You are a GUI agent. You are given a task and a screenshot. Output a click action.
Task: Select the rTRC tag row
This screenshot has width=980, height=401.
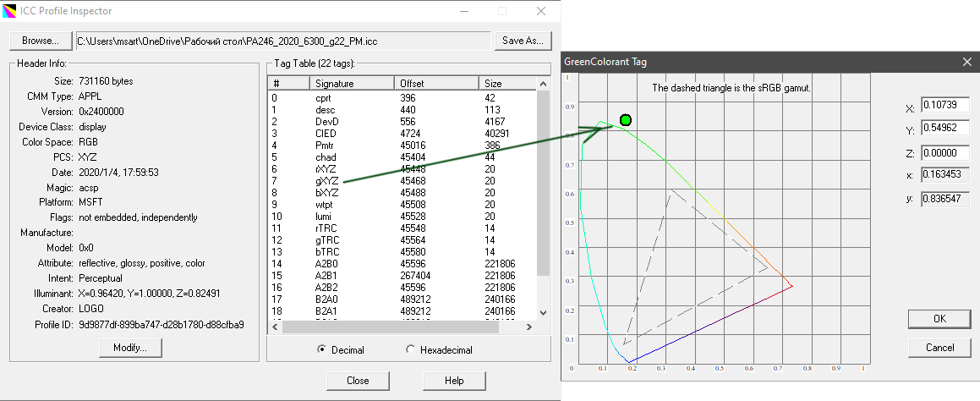click(x=402, y=228)
